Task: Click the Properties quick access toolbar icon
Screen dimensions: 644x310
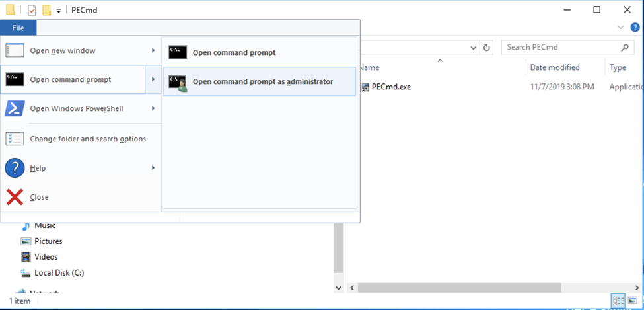Action: pyautogui.click(x=32, y=10)
